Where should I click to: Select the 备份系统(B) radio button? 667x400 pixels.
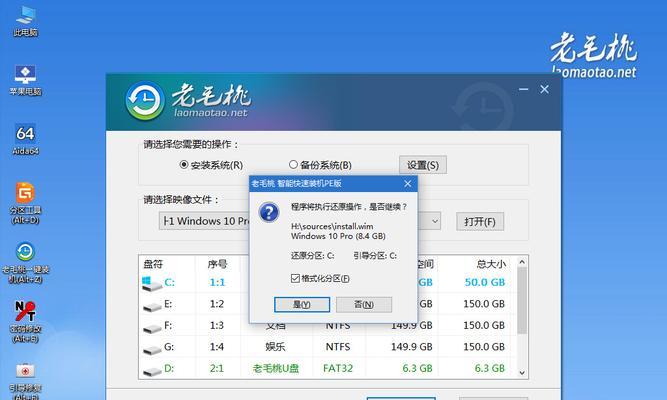293,164
